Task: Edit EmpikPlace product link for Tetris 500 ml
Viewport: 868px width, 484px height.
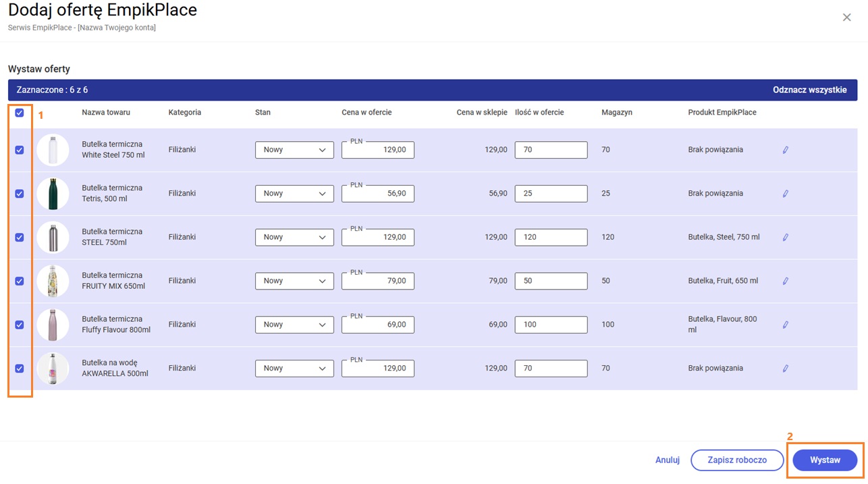Action: coord(785,194)
